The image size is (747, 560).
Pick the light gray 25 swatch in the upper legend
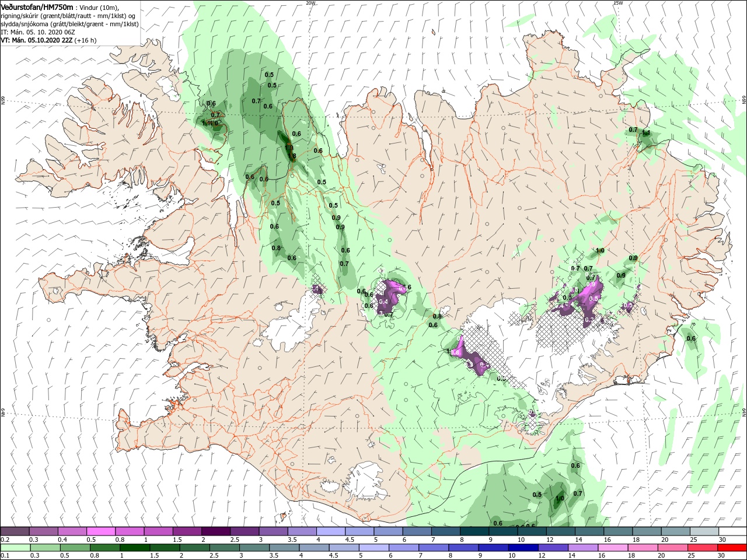[x=704, y=531]
